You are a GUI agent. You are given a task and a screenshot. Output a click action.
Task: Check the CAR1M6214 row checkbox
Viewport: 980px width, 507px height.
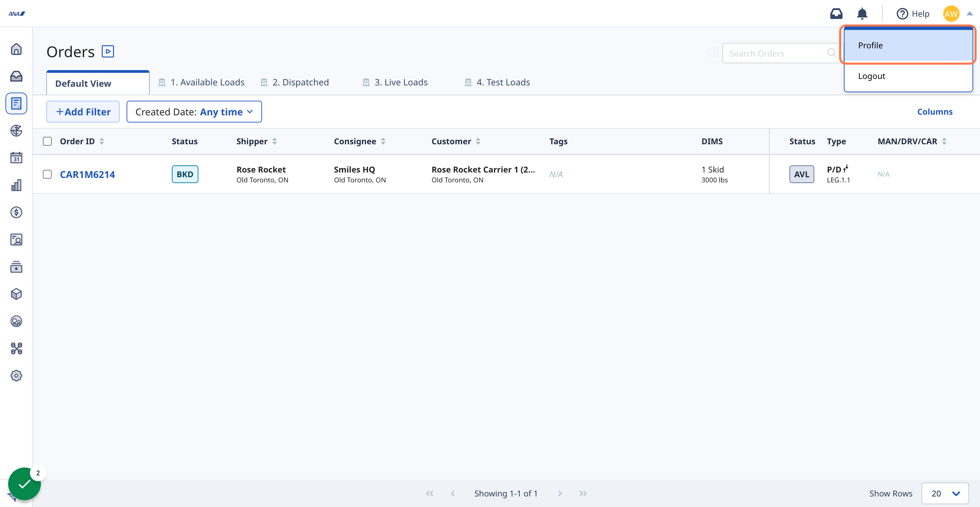(x=47, y=174)
